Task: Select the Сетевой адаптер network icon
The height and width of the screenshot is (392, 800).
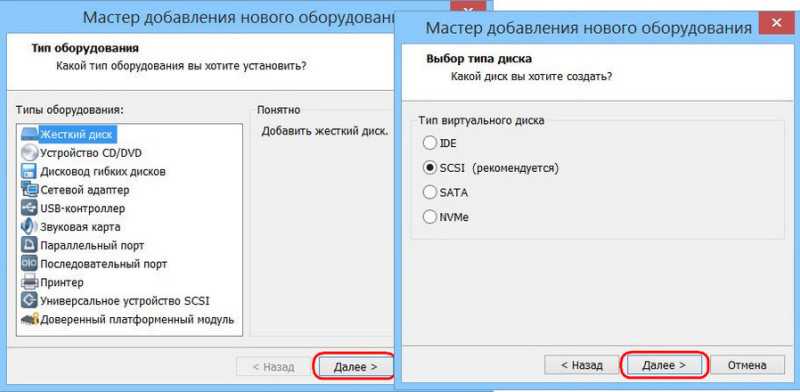Action: coord(30,189)
